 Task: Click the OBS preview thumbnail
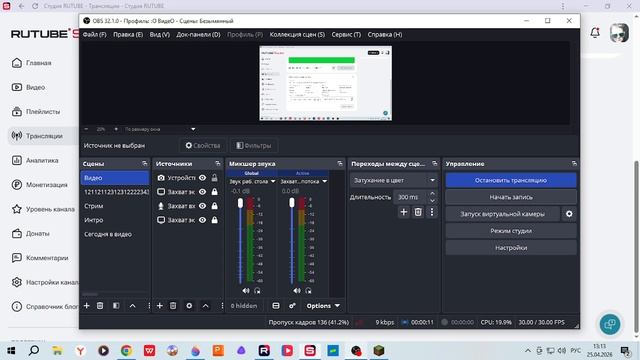(x=325, y=83)
